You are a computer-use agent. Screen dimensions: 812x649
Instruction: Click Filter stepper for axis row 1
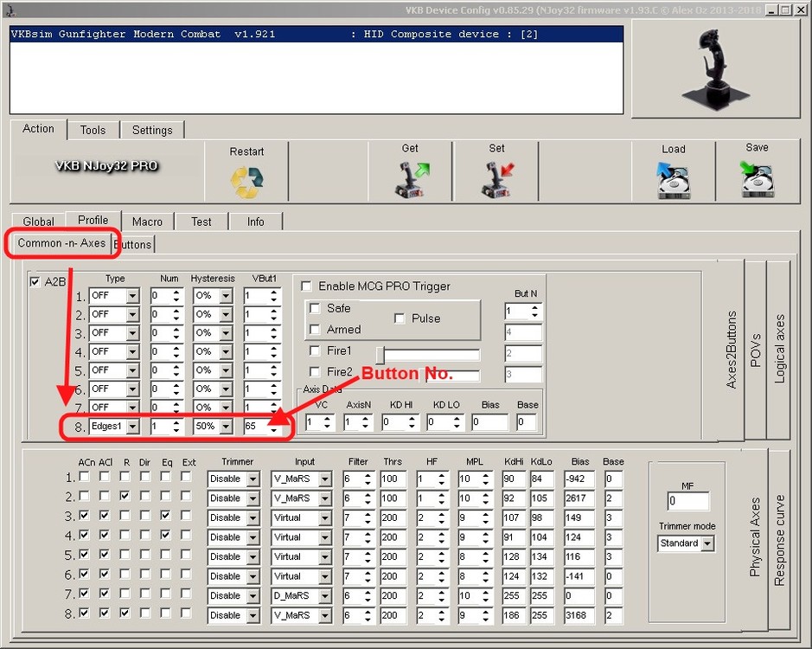(x=368, y=479)
